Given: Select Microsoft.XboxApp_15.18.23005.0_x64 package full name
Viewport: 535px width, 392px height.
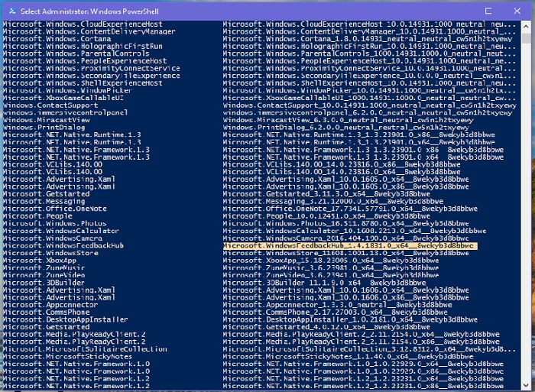Looking at the screenshot, I should (331, 261).
